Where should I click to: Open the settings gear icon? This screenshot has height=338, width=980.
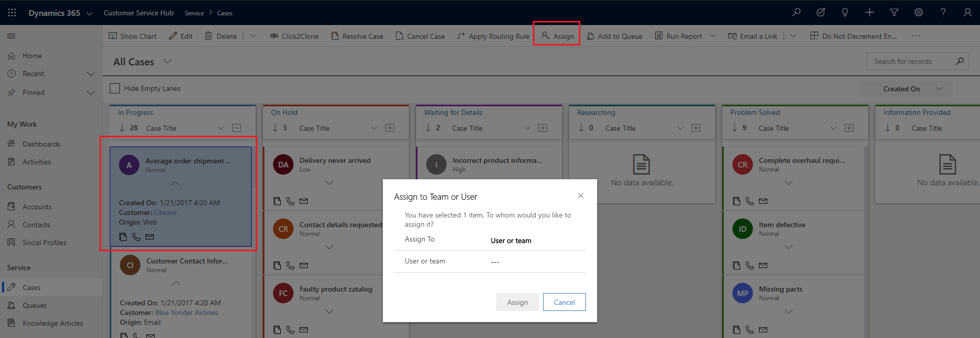(919, 12)
